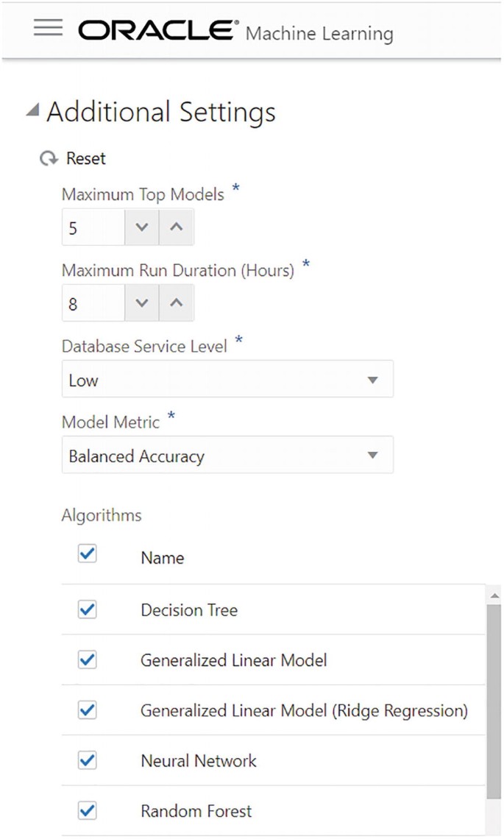Disable Generalized Linear Model (Ridge Regression)
The height and width of the screenshot is (839, 504).
point(87,710)
